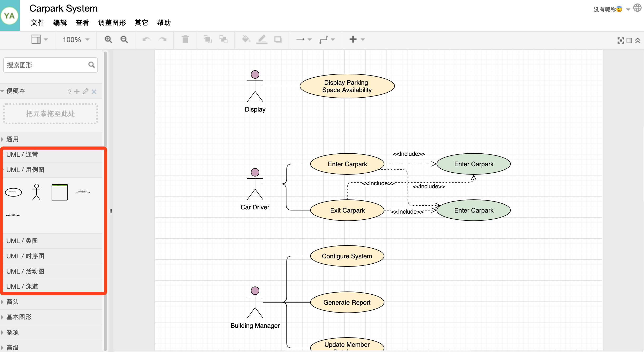
Task: Select the fill color bucket icon
Action: (246, 39)
